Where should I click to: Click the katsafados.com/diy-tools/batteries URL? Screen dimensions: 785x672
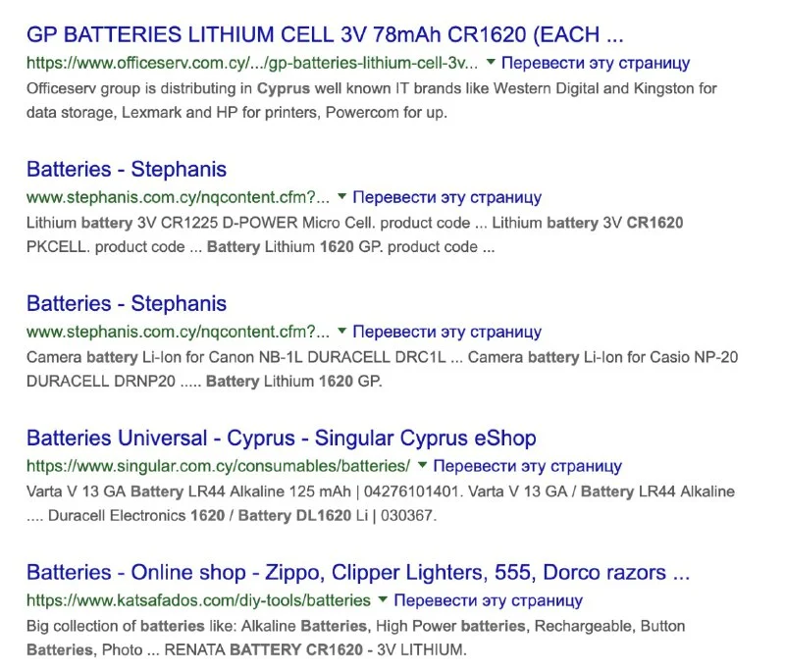click(198, 600)
